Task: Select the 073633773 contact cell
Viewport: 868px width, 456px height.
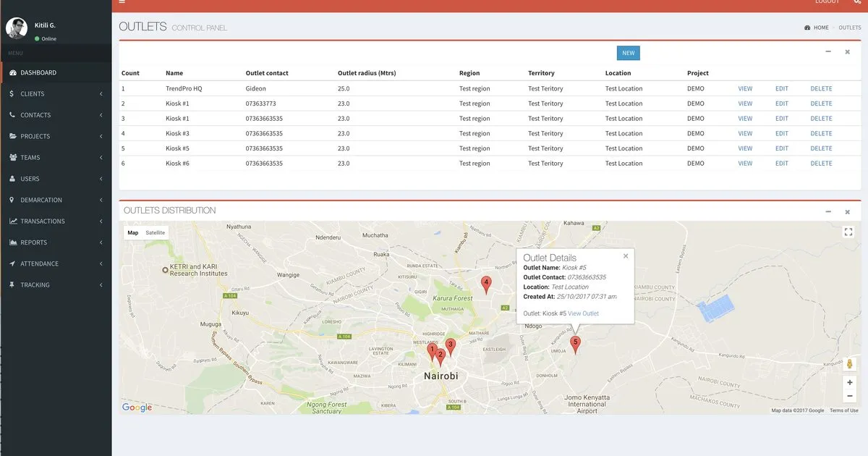Action: [261, 104]
